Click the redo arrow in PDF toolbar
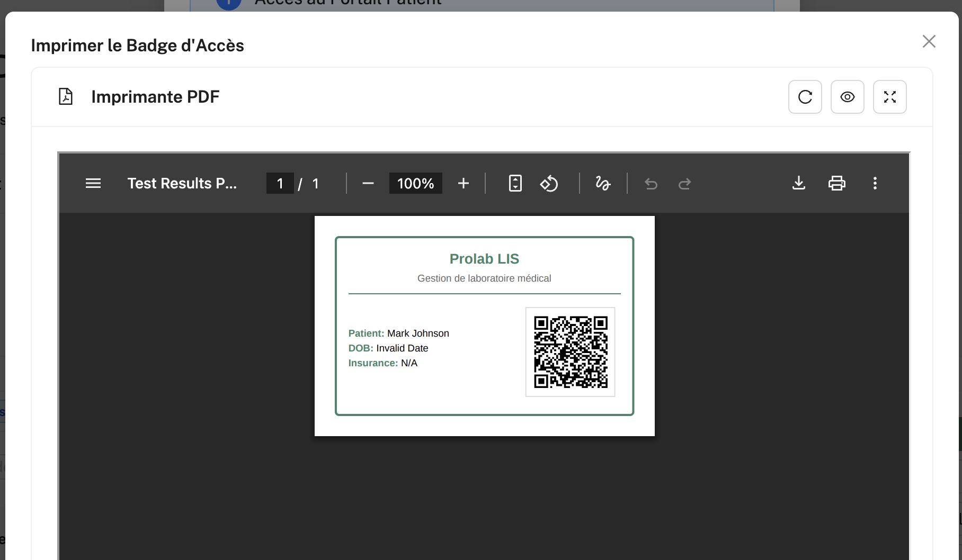 (684, 183)
